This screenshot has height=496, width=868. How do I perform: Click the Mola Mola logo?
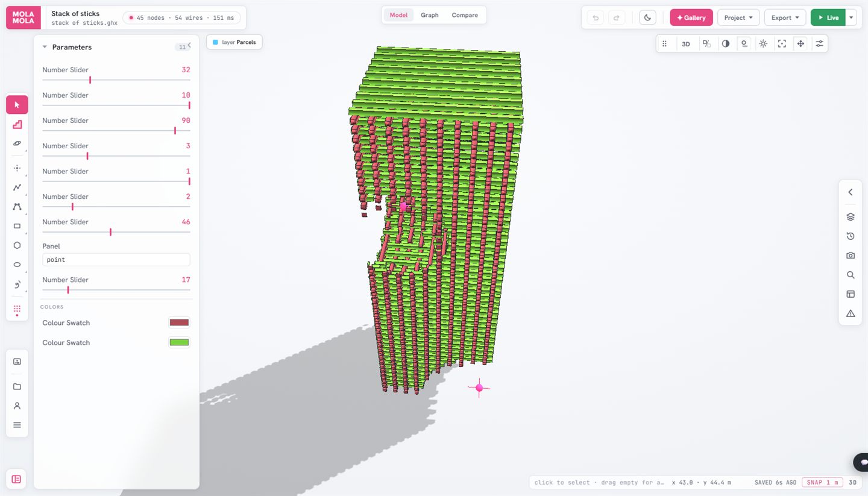click(x=24, y=17)
